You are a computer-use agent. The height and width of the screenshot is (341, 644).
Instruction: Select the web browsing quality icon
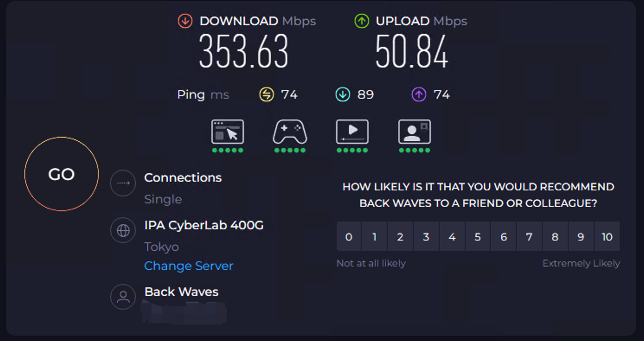[228, 132]
